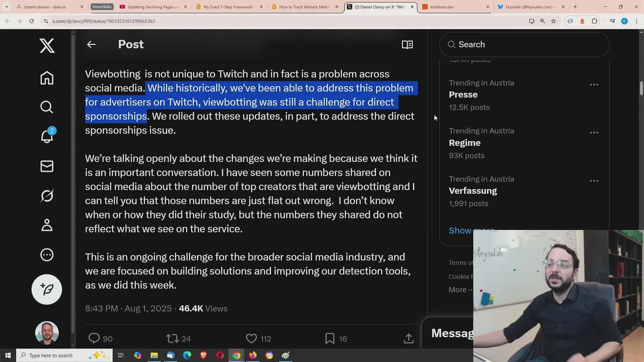Open Explore search in X sidebar
This screenshot has width=644, height=362.
pos(47,107)
